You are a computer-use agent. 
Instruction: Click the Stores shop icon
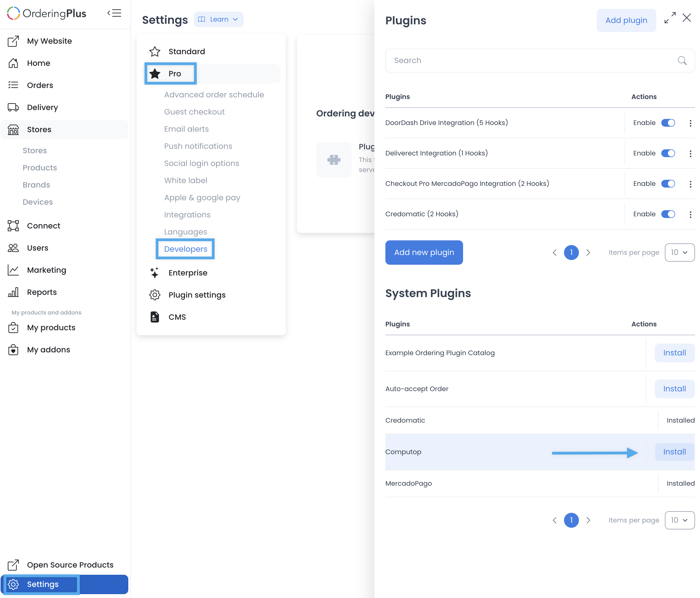point(13,129)
